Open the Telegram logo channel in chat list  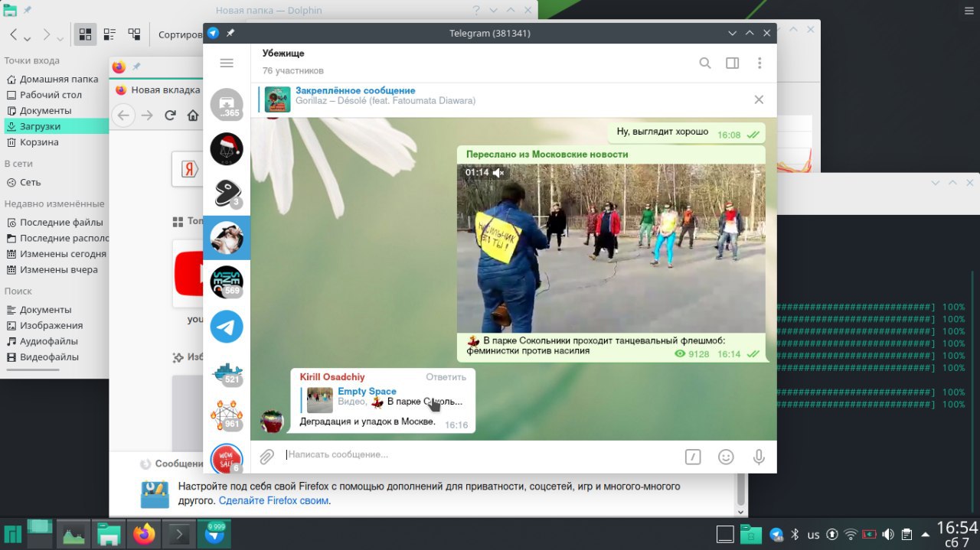[x=227, y=327]
